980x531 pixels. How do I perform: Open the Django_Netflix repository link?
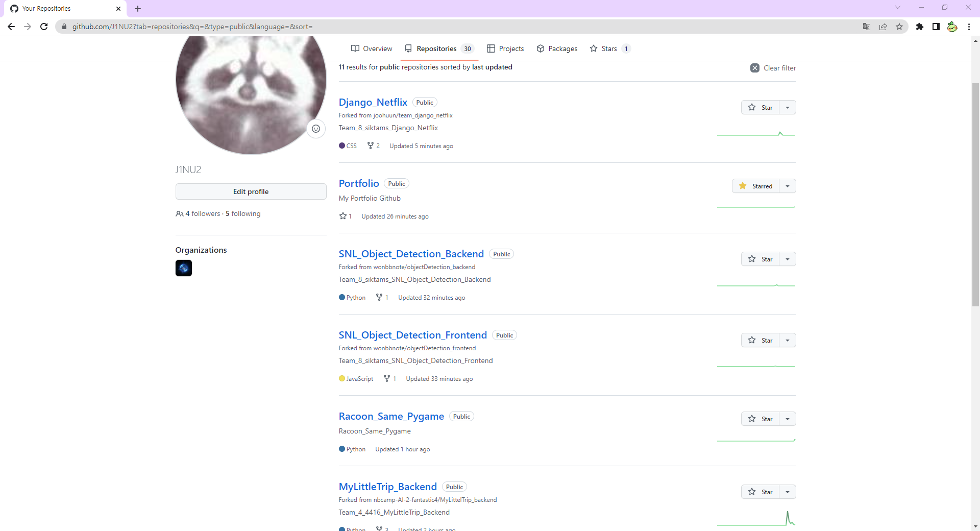[x=373, y=102]
